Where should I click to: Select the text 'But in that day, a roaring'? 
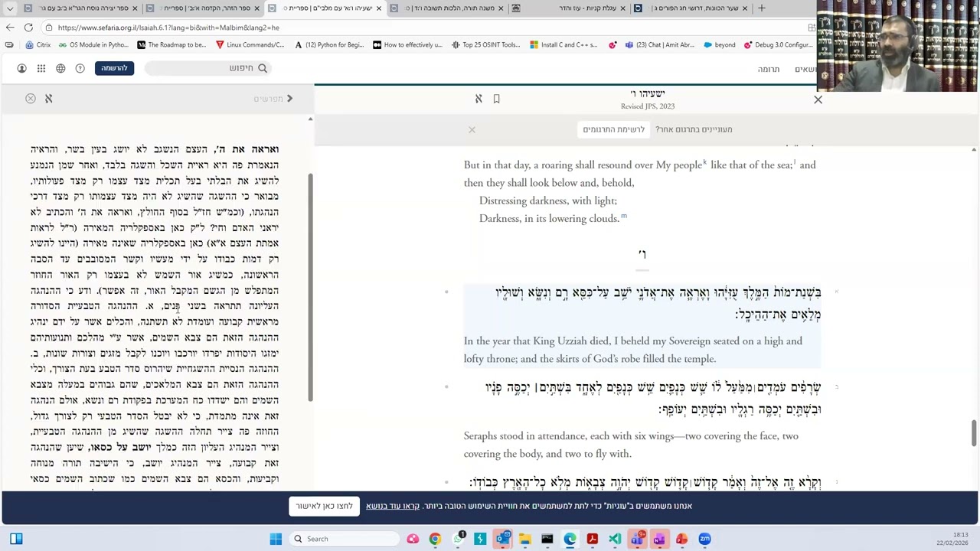click(639, 174)
